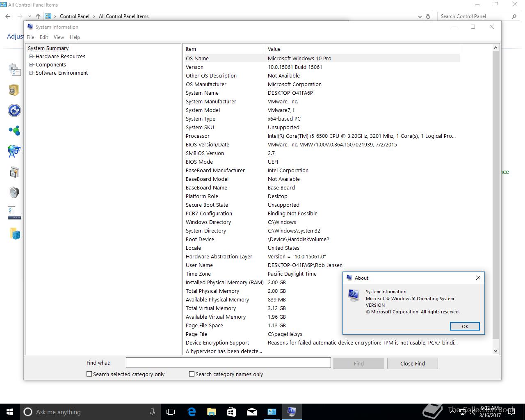The height and width of the screenshot is (420, 525).
Task: Open the Default Programs Control Panel icon
Action: coord(14,110)
